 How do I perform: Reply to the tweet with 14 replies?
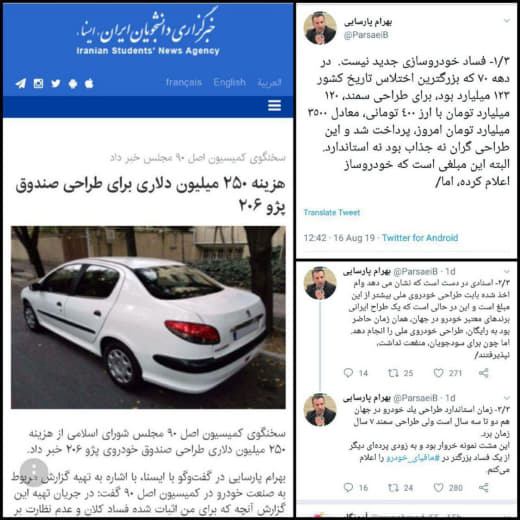pyautogui.click(x=348, y=373)
